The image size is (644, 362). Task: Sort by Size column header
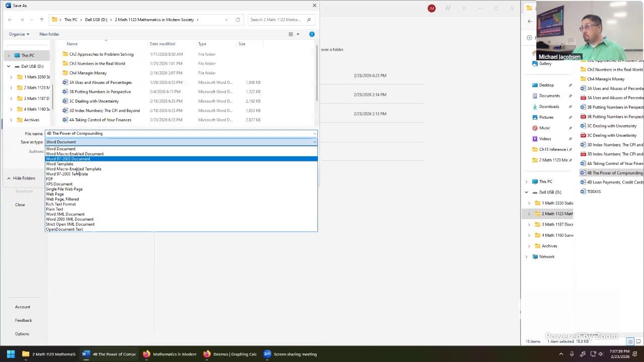[242, 44]
